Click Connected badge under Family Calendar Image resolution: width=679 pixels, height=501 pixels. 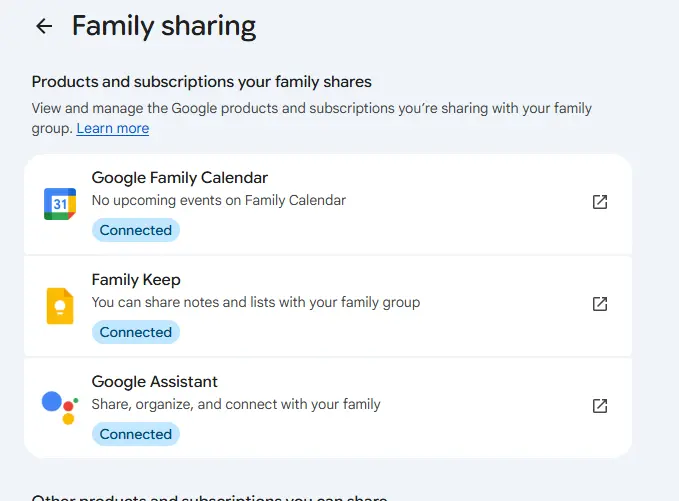136,230
